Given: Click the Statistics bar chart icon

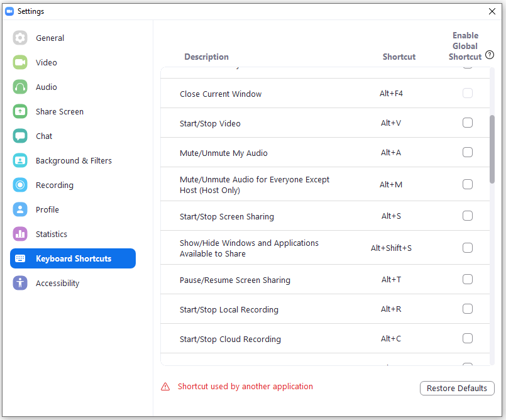Looking at the screenshot, I should pyautogui.click(x=20, y=234).
